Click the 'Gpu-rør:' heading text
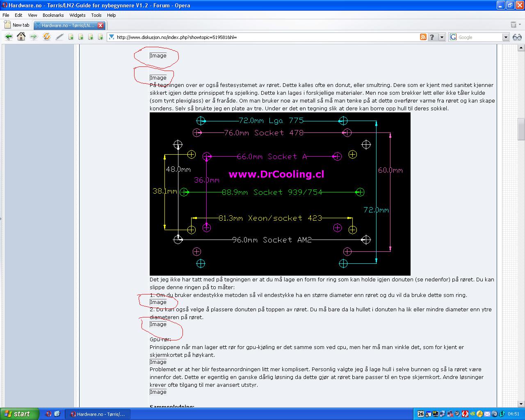525x420 pixels. [160, 340]
